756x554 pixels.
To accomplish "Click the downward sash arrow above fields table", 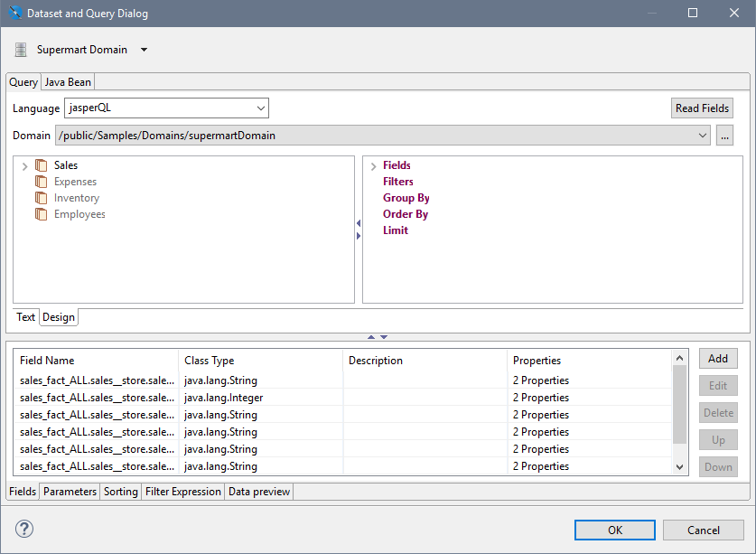I will click(x=384, y=337).
